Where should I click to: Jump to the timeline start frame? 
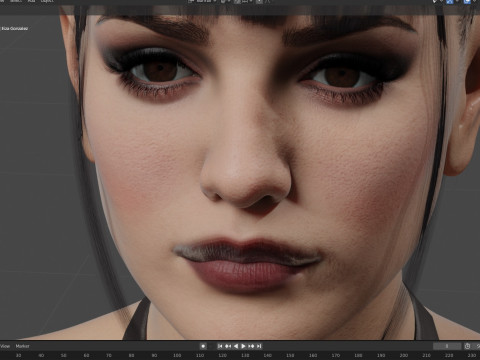tap(220, 346)
